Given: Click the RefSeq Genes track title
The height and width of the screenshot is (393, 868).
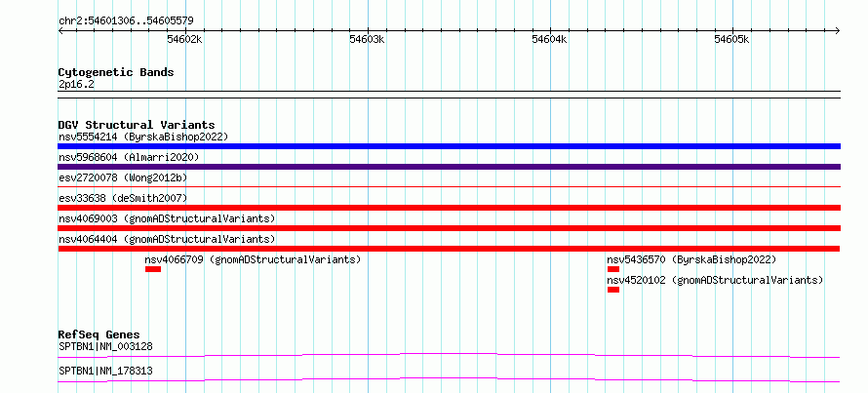Looking at the screenshot, I should point(99,334).
